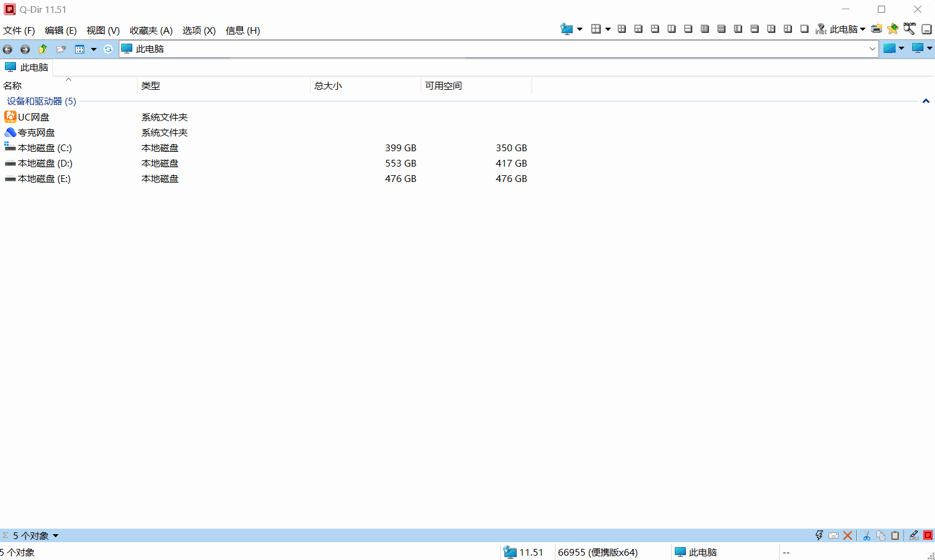Click the inet network icon
The height and width of the screenshot is (560, 935).
click(x=821, y=29)
